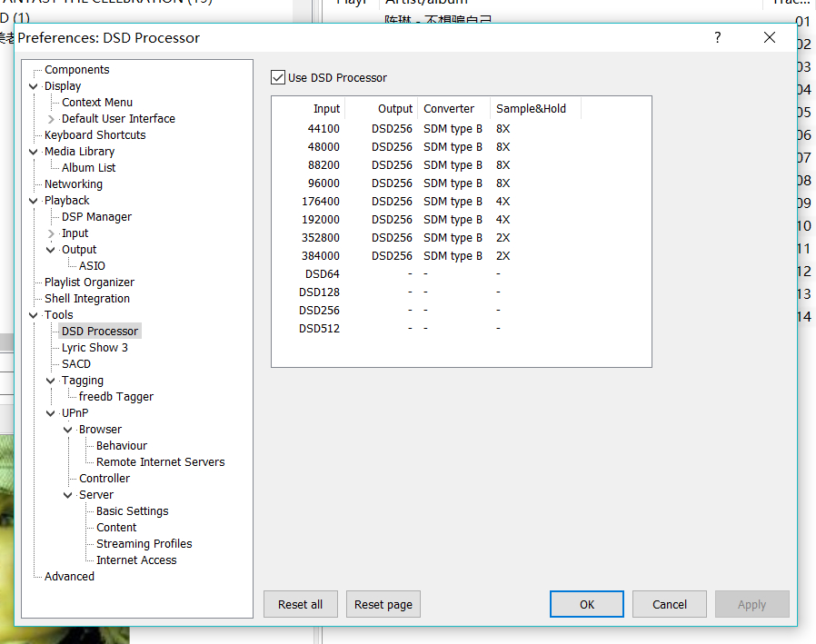Click the Converter column header
Viewport: 816px width, 644px height.
[x=453, y=109]
